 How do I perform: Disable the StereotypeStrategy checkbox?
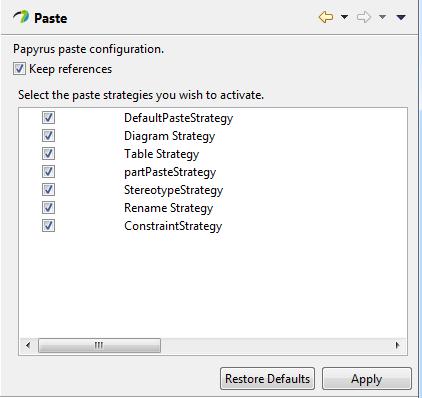click(48, 190)
